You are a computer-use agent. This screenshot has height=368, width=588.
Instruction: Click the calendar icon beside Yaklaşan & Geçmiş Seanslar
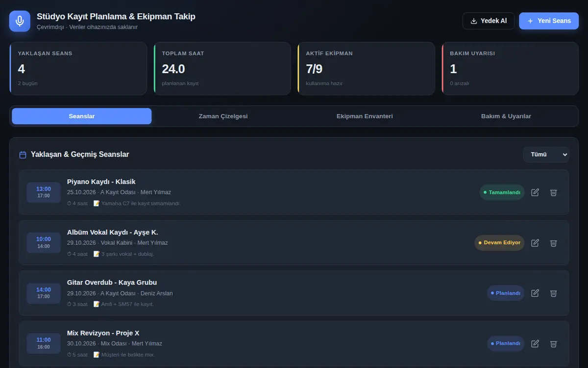pyautogui.click(x=23, y=155)
